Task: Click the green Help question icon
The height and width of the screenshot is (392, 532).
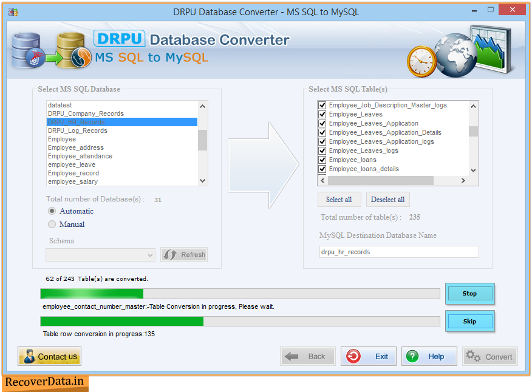Action: [412, 356]
